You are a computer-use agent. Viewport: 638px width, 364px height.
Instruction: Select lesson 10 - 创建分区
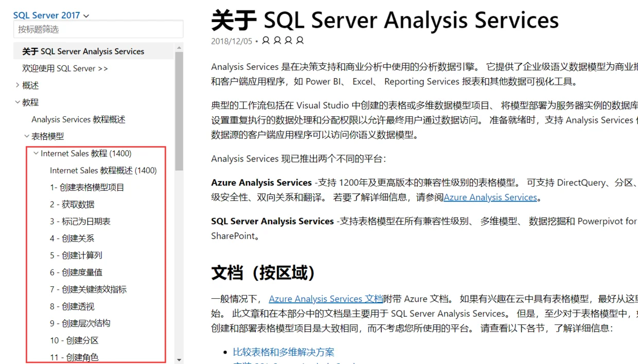point(74,340)
